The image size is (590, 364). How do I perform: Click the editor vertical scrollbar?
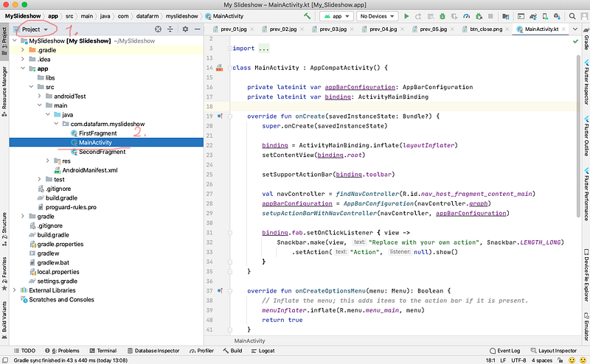579,136
